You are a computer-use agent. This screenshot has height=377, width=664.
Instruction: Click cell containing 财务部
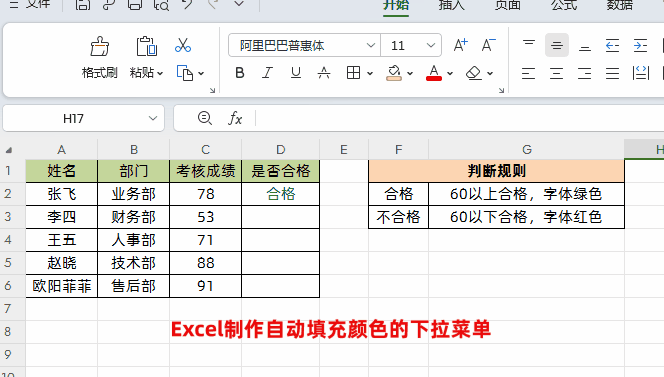click(133, 217)
